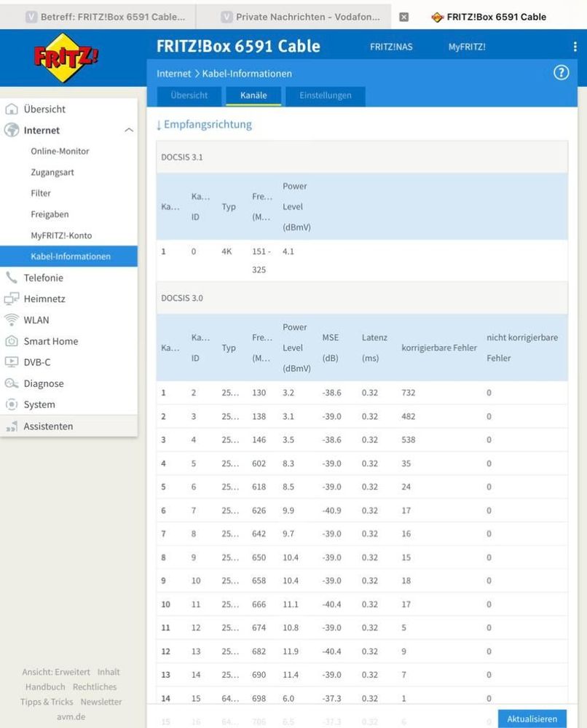Select the Kanäle tab
The height and width of the screenshot is (728, 587).
pos(253,95)
